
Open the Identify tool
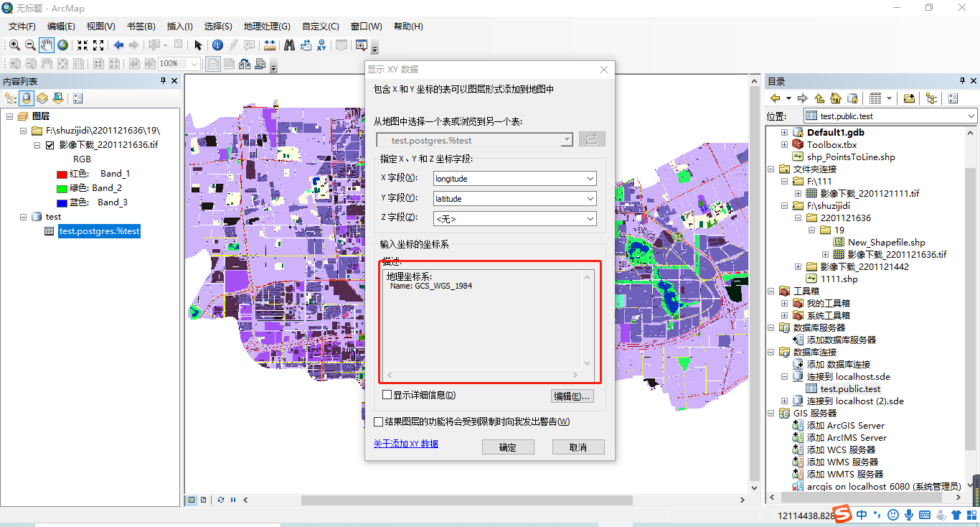[217, 45]
